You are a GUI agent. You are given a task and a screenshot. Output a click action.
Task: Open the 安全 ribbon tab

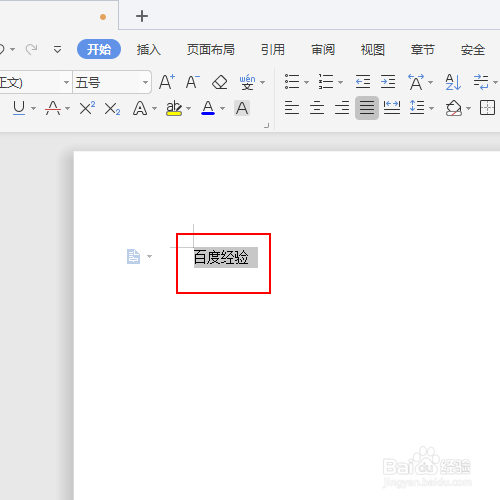473,50
